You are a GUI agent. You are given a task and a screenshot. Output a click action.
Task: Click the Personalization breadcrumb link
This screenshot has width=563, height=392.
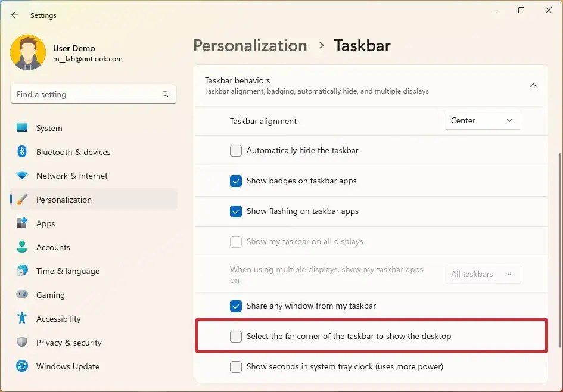pyautogui.click(x=250, y=45)
